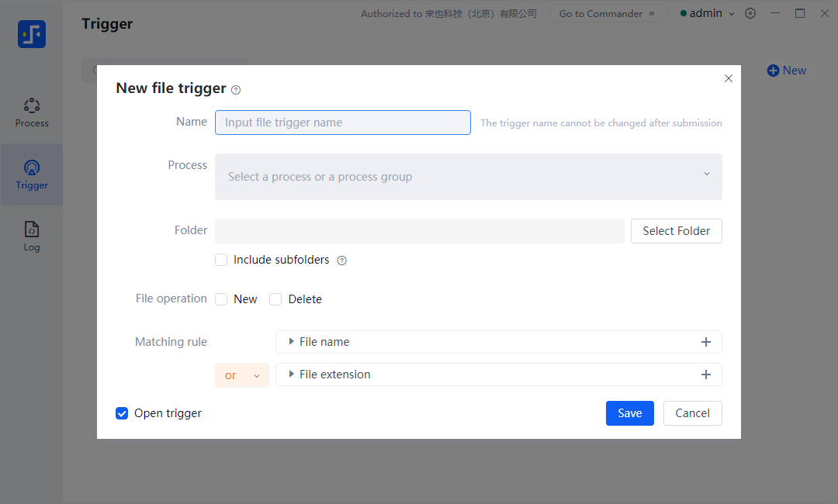Click the help icon next to Include subfolders
This screenshot has height=504, width=838.
click(341, 261)
